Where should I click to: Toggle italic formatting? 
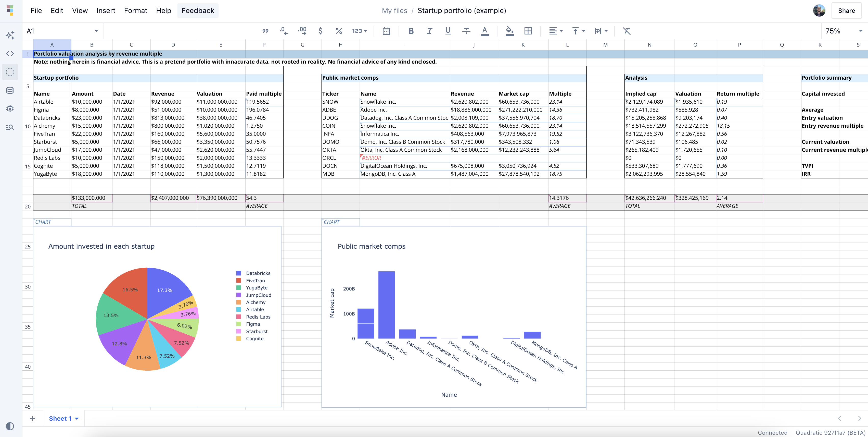click(429, 31)
